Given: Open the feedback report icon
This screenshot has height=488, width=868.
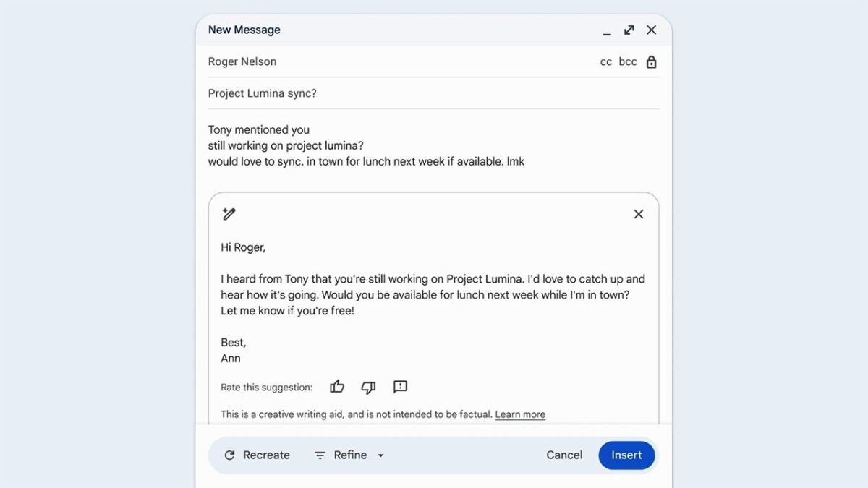Looking at the screenshot, I should click(399, 387).
